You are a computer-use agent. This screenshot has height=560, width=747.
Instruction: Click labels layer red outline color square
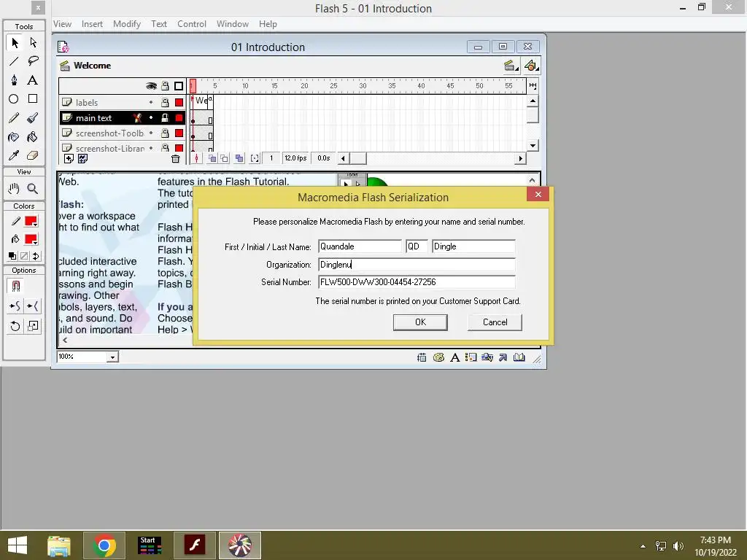point(179,102)
